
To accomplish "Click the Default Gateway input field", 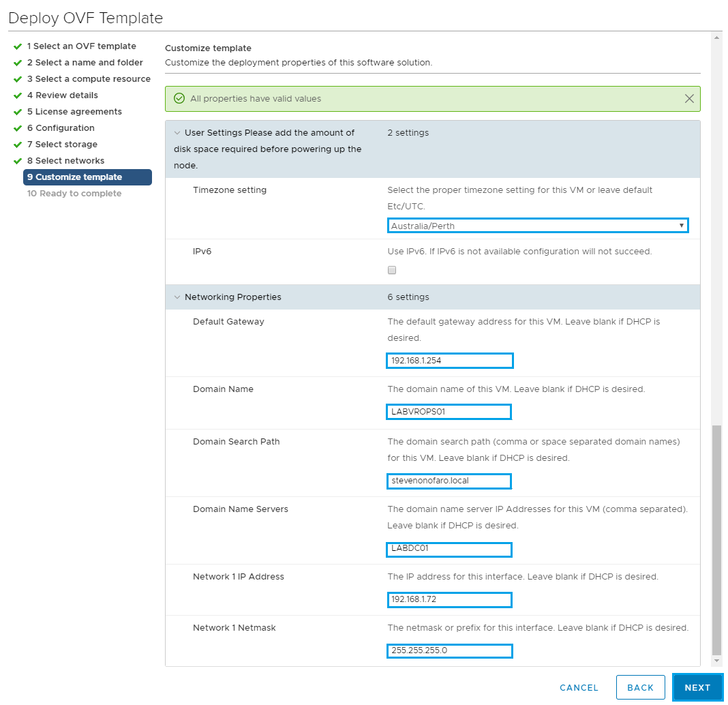I will (x=449, y=361).
